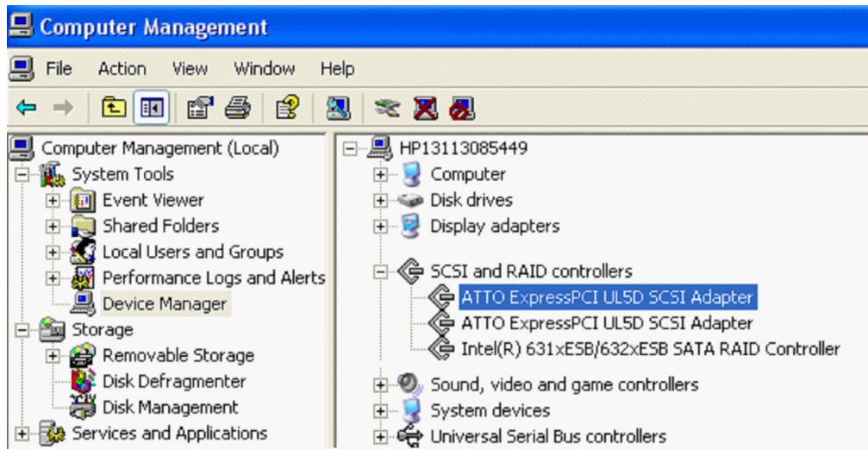Expand the Shared Folders node
This screenshot has width=868, height=449.
(53, 227)
